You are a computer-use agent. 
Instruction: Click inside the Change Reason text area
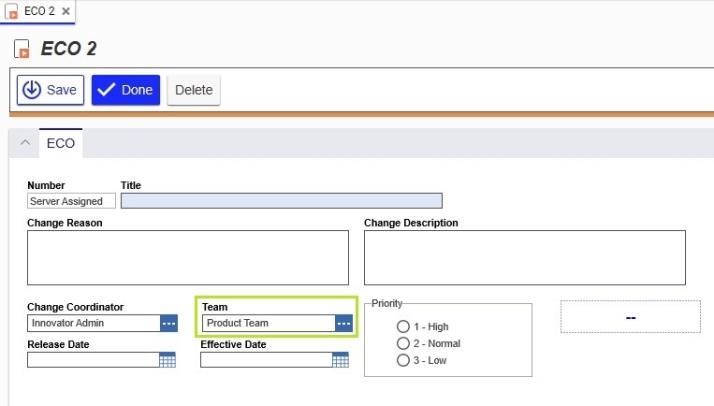click(188, 258)
